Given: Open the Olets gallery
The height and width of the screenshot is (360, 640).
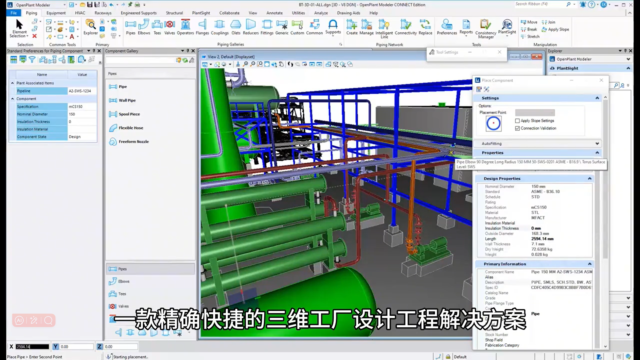Looking at the screenshot, I should (x=236, y=27).
